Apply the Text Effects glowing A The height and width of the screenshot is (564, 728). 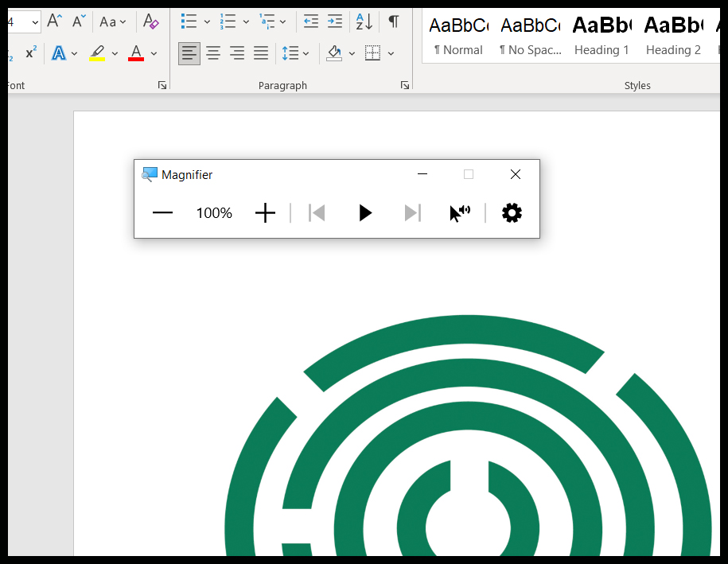click(x=59, y=53)
